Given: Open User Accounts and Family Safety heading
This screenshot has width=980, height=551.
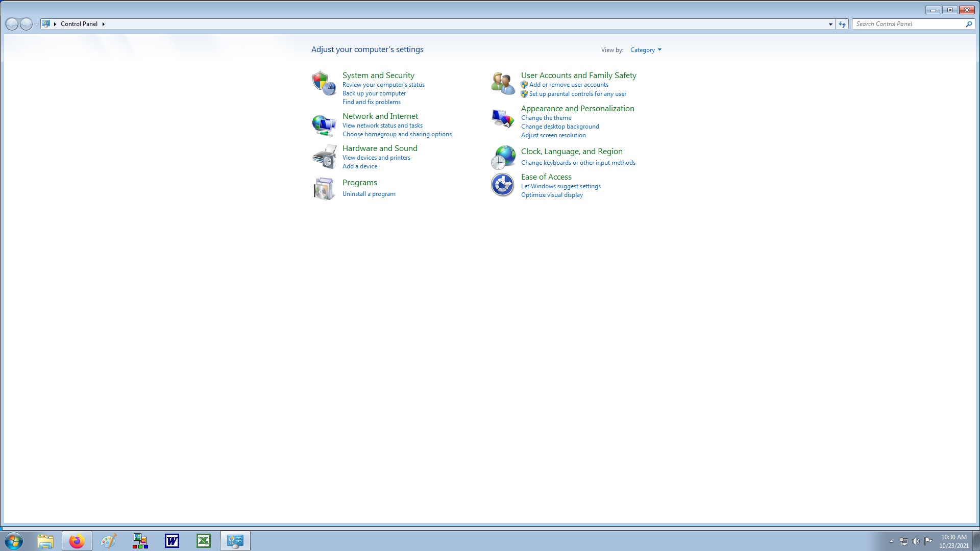Looking at the screenshot, I should pyautogui.click(x=579, y=76).
